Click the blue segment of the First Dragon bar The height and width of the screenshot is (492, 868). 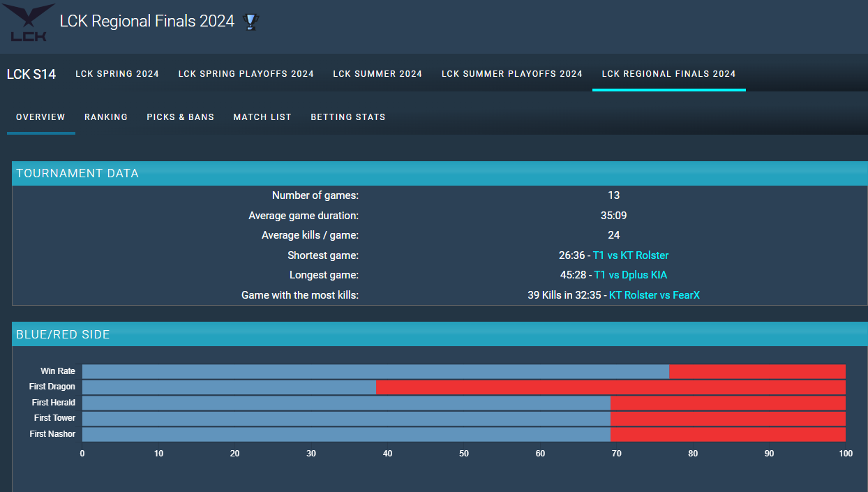coord(229,387)
